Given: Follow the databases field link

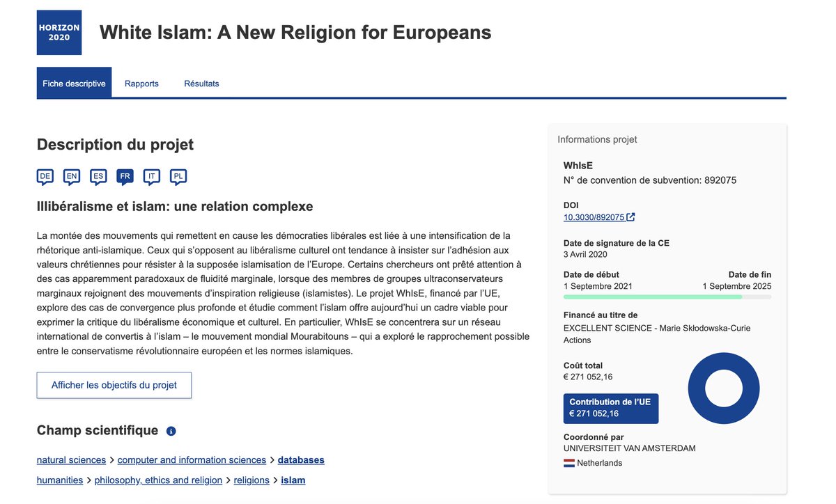Looking at the screenshot, I should click(x=301, y=460).
